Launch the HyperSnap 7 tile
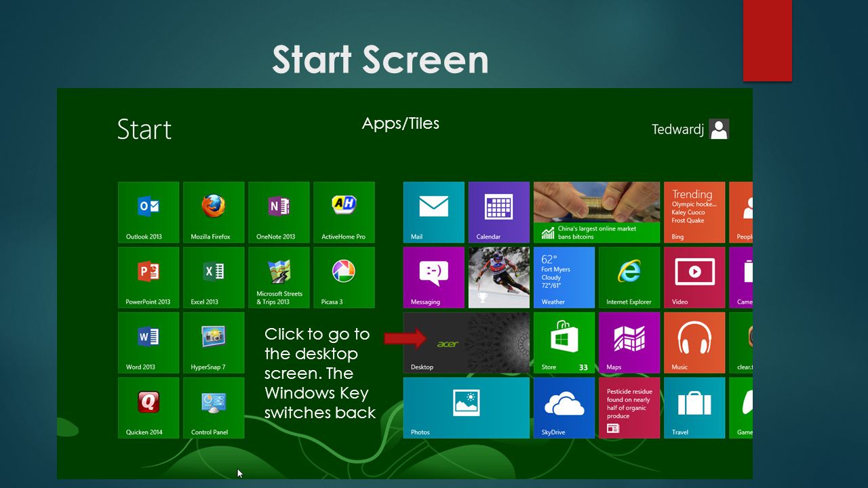The height and width of the screenshot is (488, 868). [x=214, y=342]
